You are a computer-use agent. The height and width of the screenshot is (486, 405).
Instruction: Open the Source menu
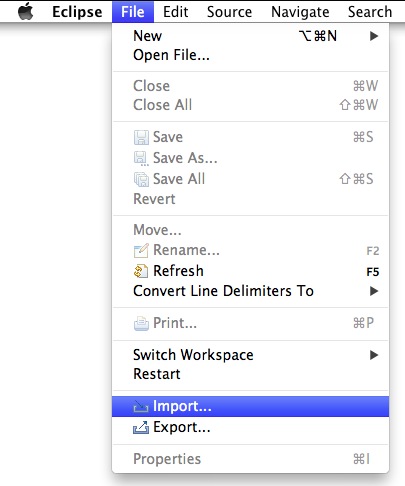click(x=229, y=12)
